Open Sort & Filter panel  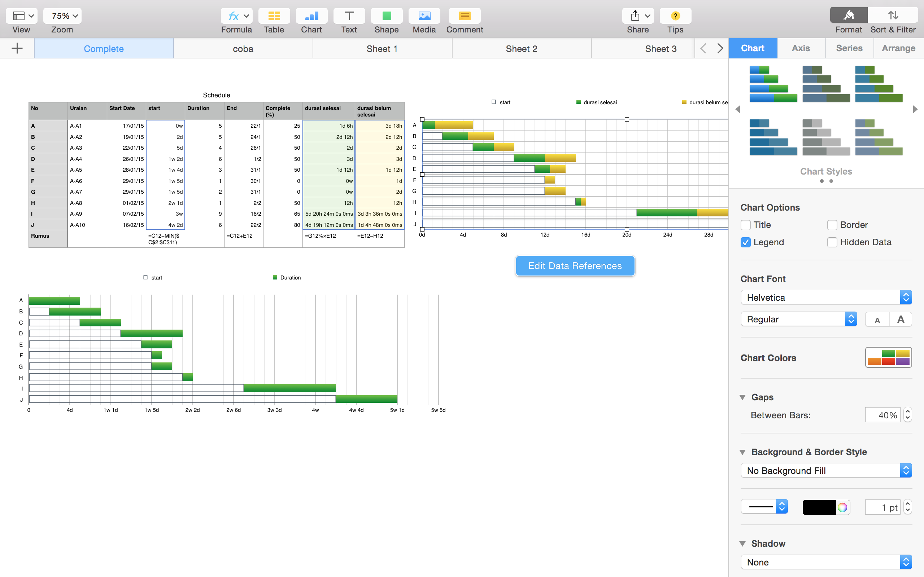pyautogui.click(x=893, y=16)
